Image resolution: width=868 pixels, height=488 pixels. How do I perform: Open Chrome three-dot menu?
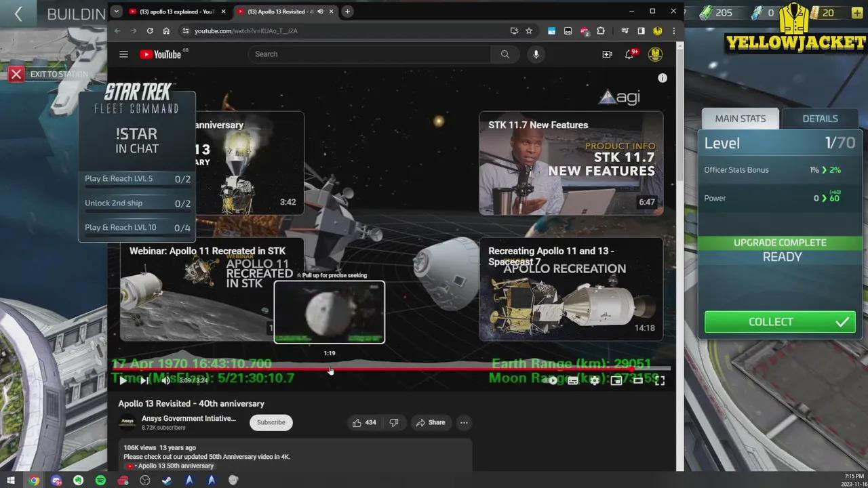point(673,30)
